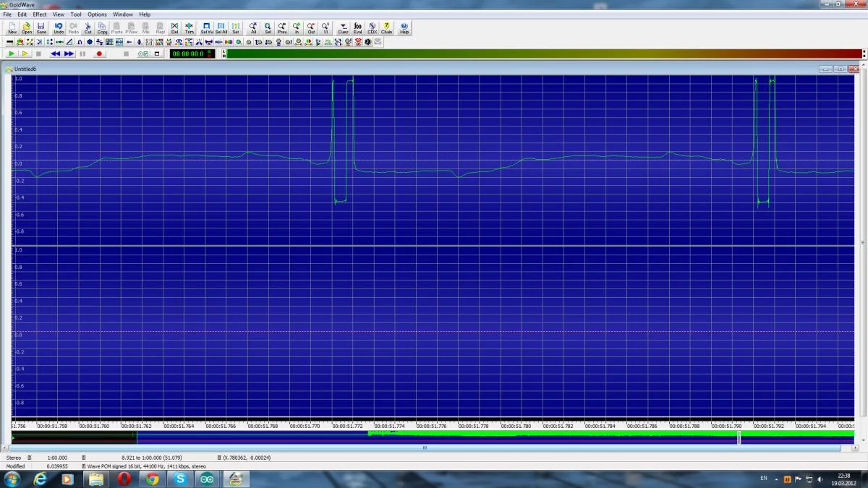Cut the selected audio

tap(88, 28)
